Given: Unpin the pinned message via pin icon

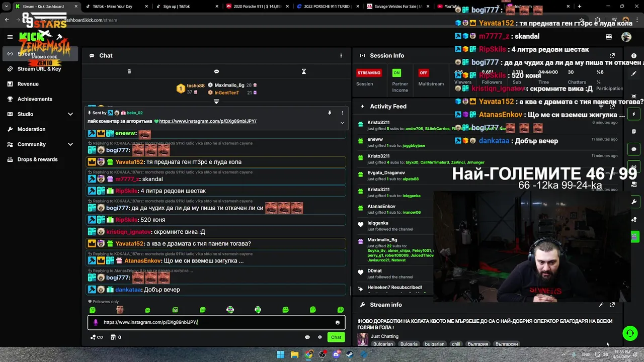Looking at the screenshot, I should 330,113.
